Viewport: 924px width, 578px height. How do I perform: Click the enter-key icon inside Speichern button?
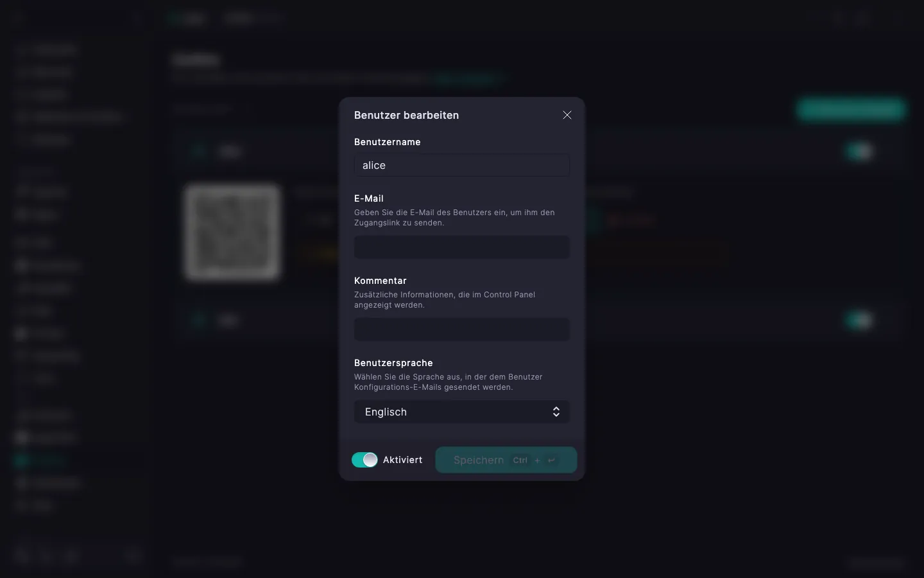[551, 460]
